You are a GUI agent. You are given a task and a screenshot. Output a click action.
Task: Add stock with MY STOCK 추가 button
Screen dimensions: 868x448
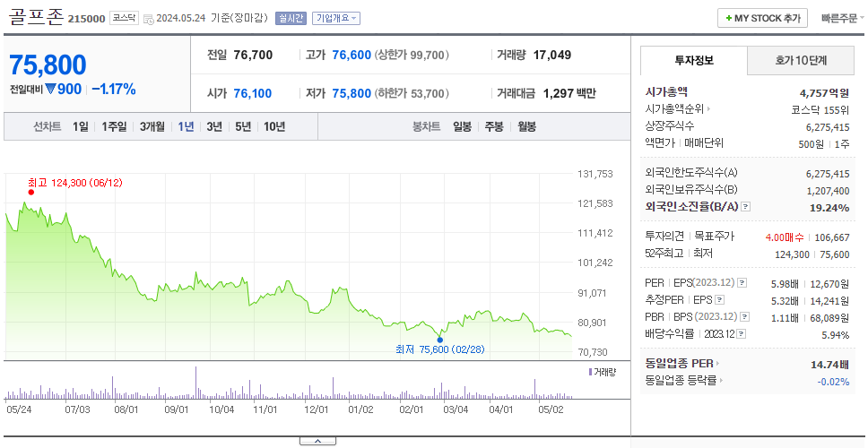click(763, 18)
